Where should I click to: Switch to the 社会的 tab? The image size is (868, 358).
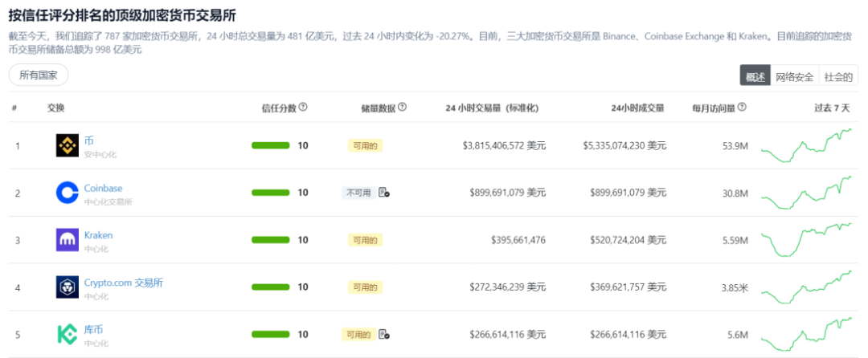click(x=838, y=77)
